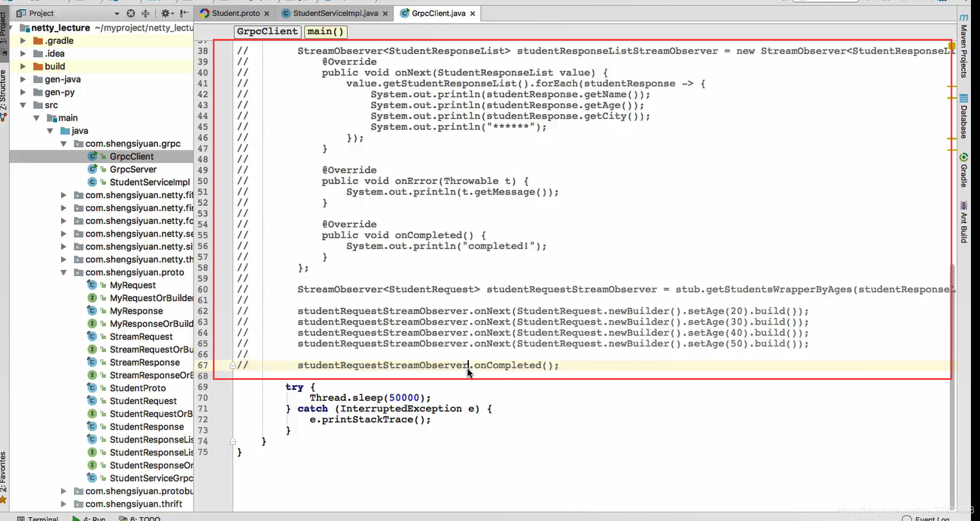
Task: Select the GrpcClient.java tab
Action: point(438,13)
